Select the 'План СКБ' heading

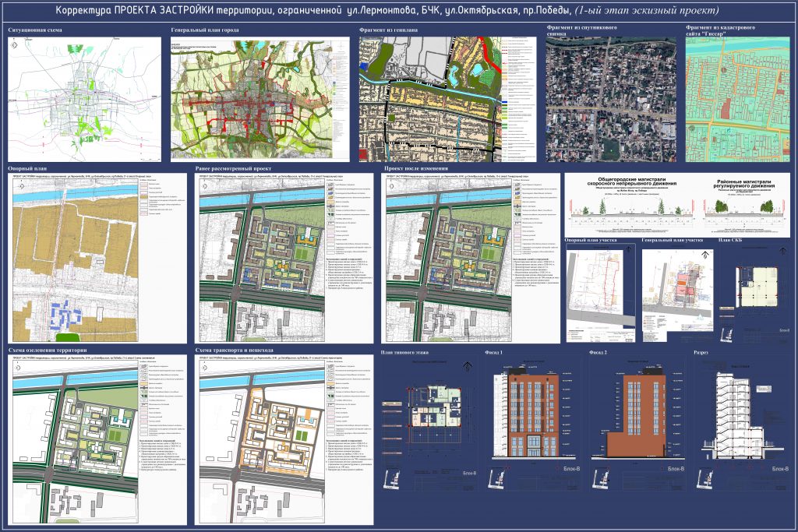pyautogui.click(x=731, y=240)
